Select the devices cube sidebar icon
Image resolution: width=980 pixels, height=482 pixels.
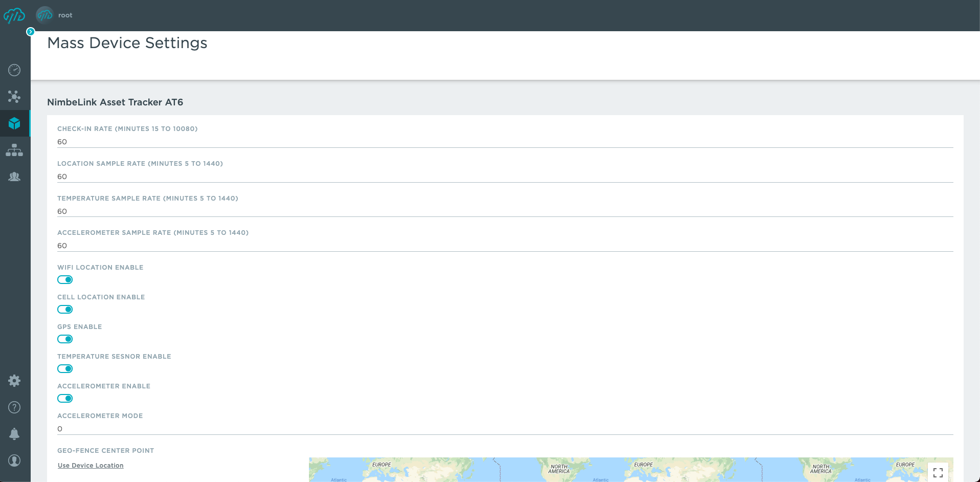(14, 123)
